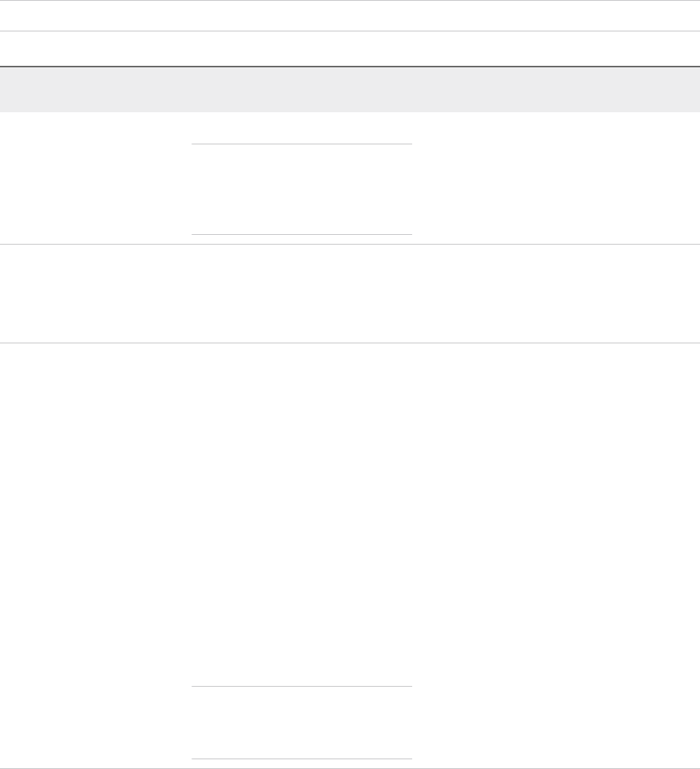Click the divider line below the first body row
Viewport: 700px width, 769px height.
350,244
